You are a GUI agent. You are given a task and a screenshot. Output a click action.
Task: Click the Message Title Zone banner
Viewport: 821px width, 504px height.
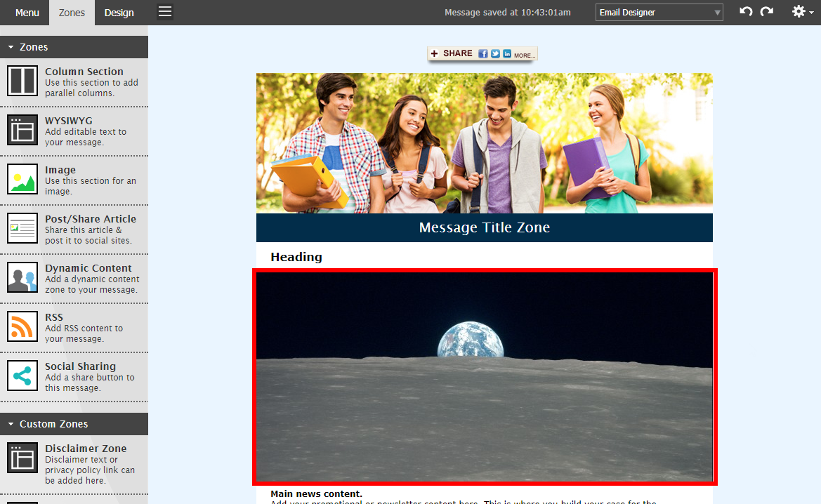coord(485,227)
